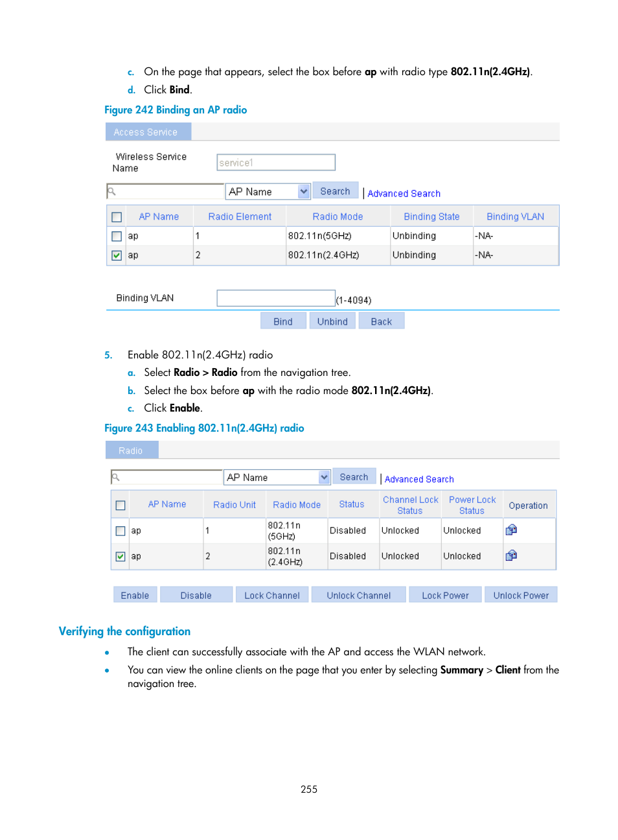Sort by Binding State column header
Screen dimensions: 618x840
click(431, 216)
